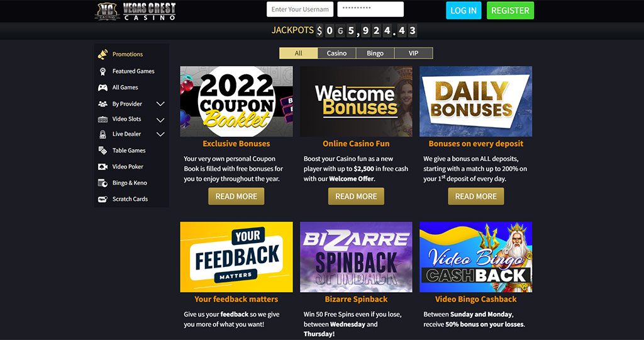This screenshot has height=340, width=644.
Task: Click the Vegas Crest Casino logo
Action: (136, 11)
